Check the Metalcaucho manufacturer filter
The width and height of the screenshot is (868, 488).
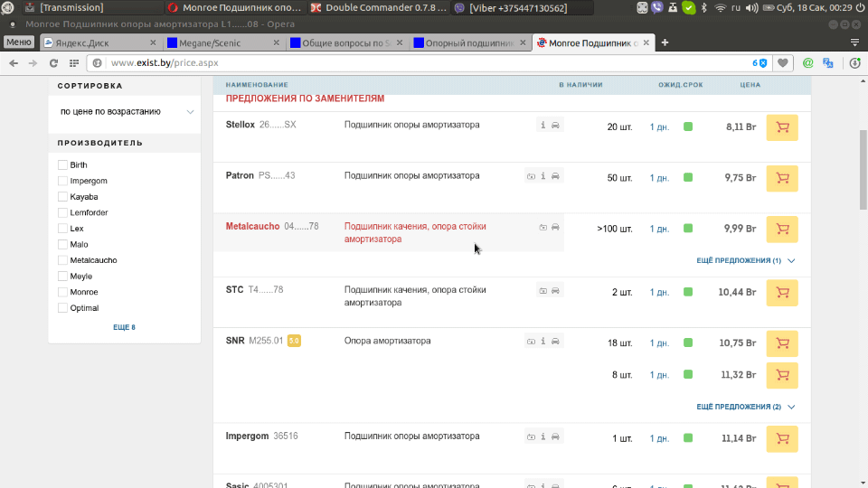coord(62,260)
